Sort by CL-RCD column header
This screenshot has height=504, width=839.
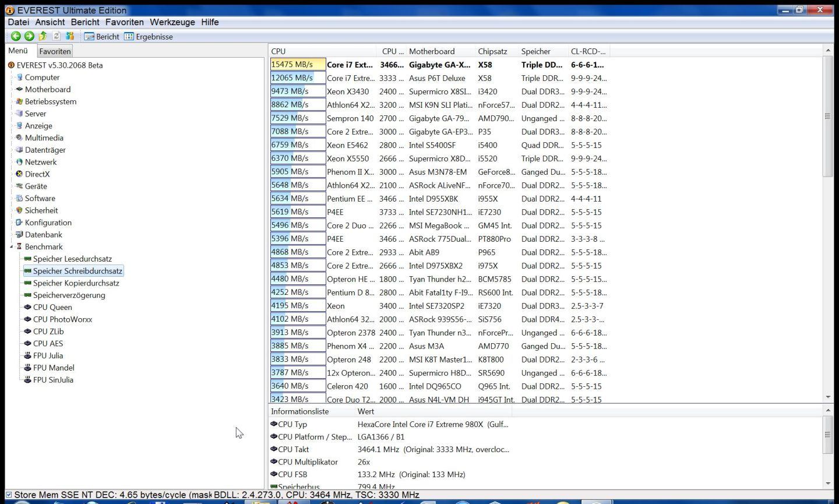pyautogui.click(x=588, y=51)
